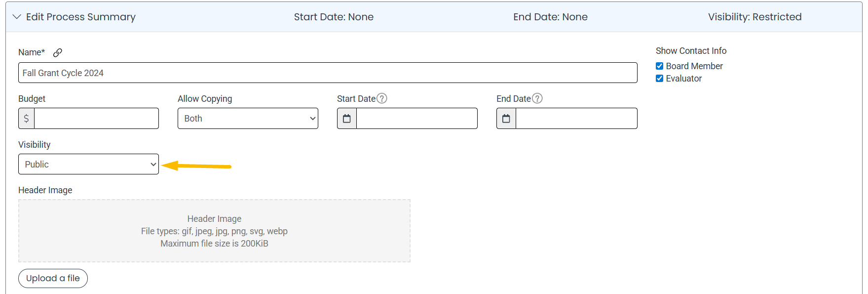Click the collapse chevron before Edit Process Summary

click(16, 16)
